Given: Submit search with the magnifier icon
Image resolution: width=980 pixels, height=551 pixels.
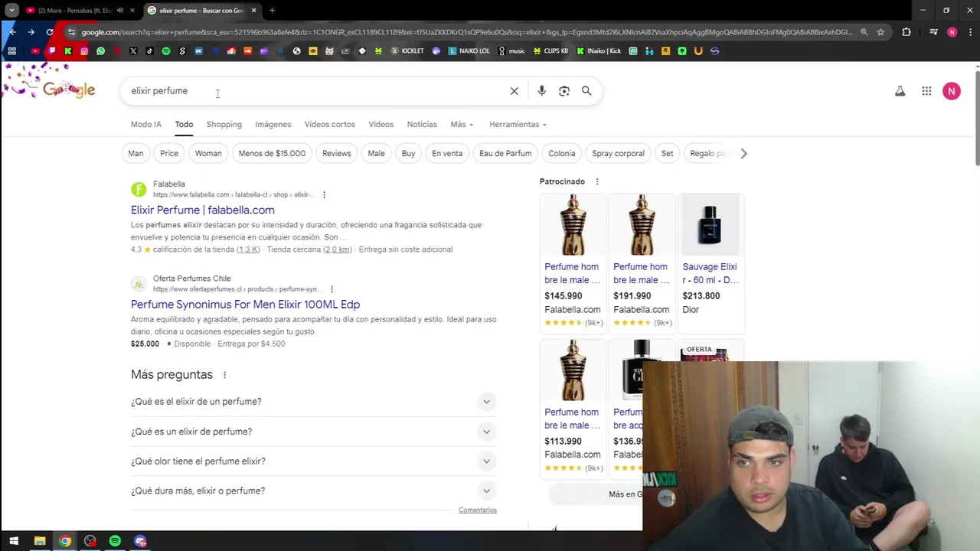Looking at the screenshot, I should coord(586,91).
